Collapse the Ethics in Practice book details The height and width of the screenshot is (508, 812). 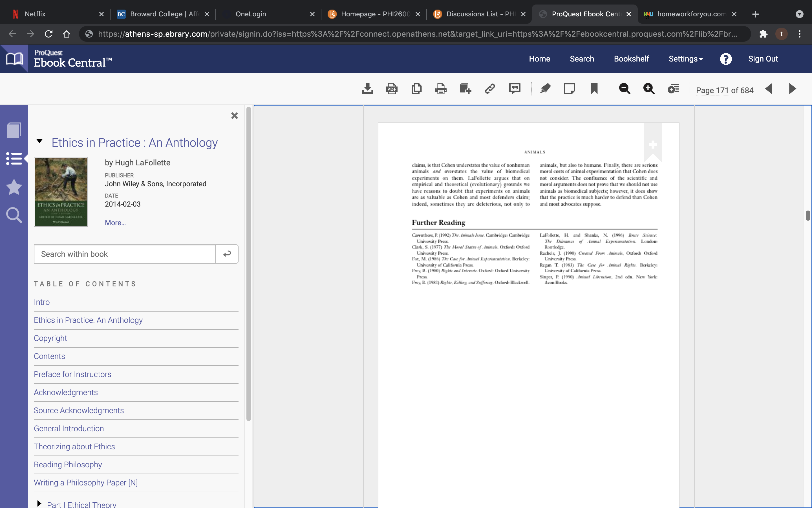point(39,141)
